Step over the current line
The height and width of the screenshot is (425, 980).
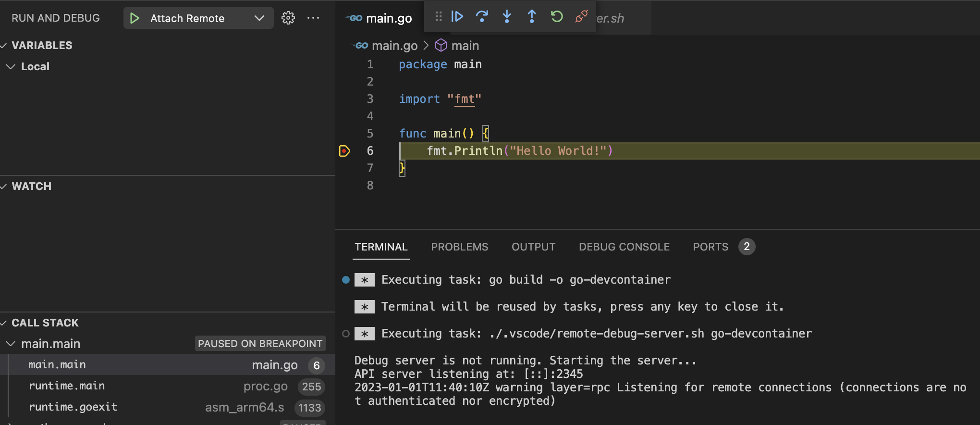click(x=482, y=17)
